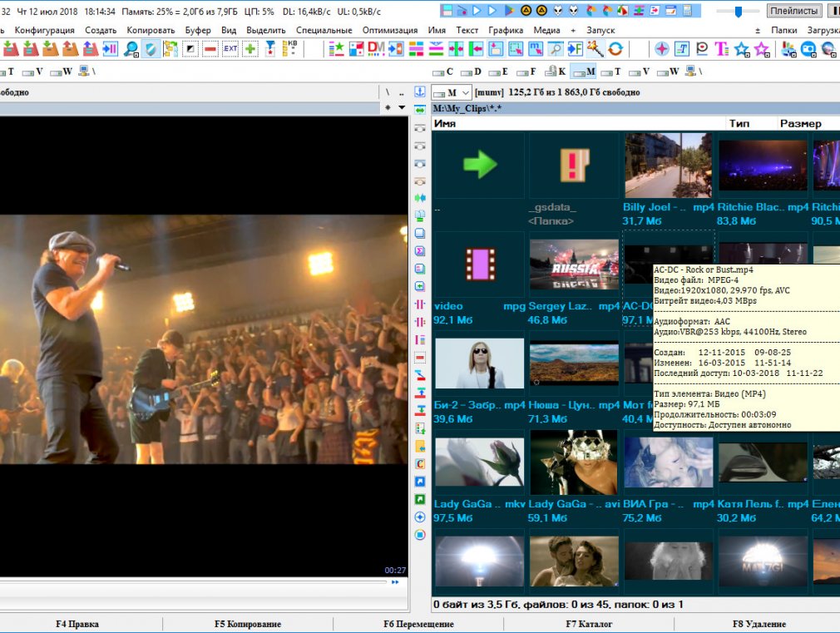Click the magic wand icon
The height and width of the screenshot is (633, 840).
point(595,49)
